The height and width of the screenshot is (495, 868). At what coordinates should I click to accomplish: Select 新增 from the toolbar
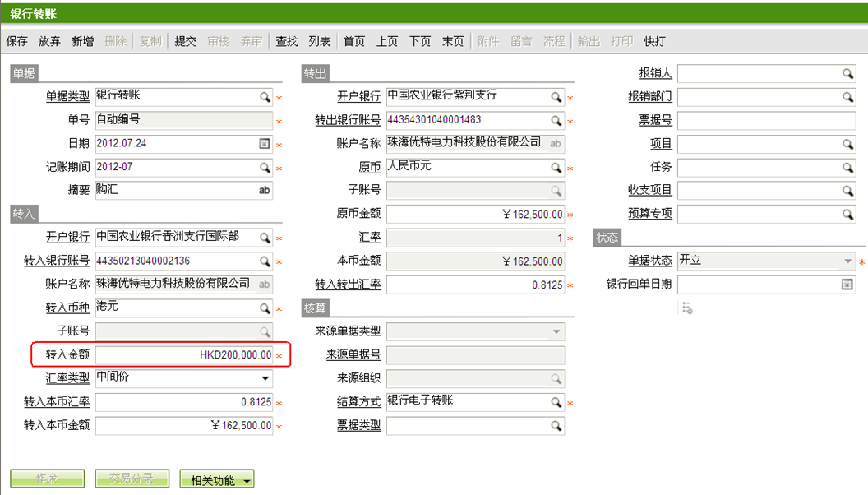[x=82, y=41]
